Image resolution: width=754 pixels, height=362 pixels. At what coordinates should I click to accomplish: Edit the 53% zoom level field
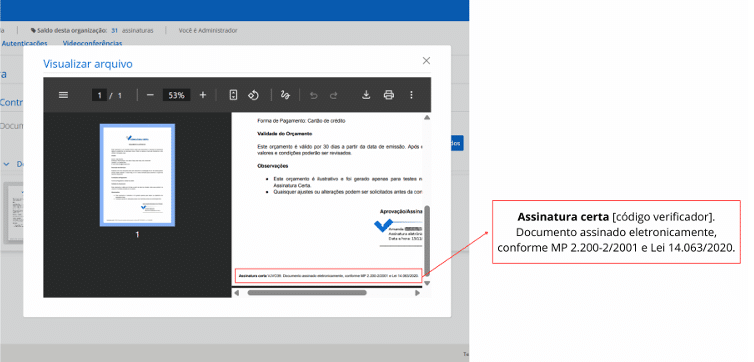click(176, 95)
